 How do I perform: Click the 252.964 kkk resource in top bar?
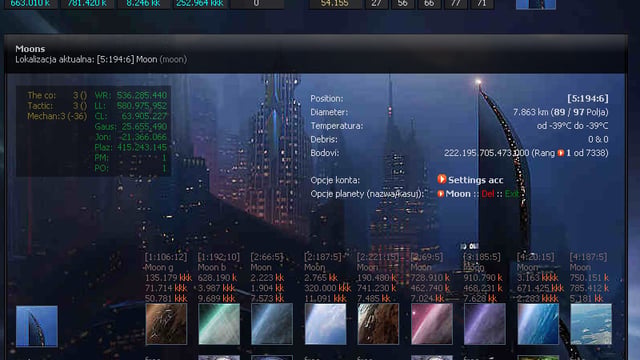pos(200,3)
